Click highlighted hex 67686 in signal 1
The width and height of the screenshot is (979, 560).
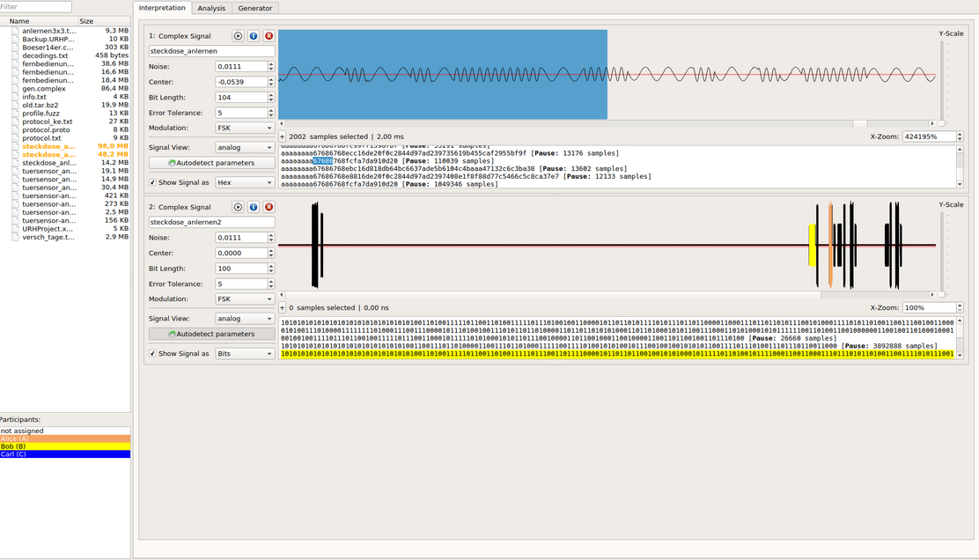323,161
